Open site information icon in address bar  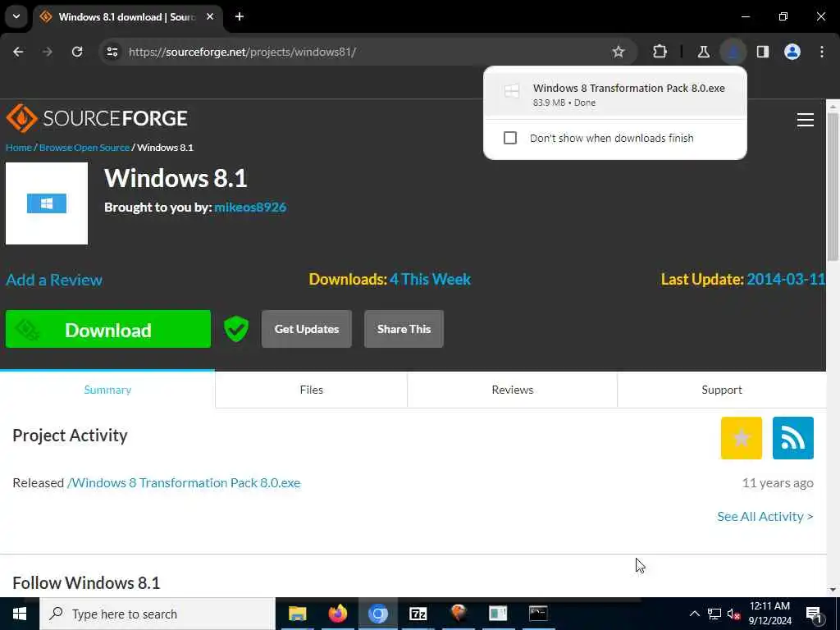click(x=112, y=52)
